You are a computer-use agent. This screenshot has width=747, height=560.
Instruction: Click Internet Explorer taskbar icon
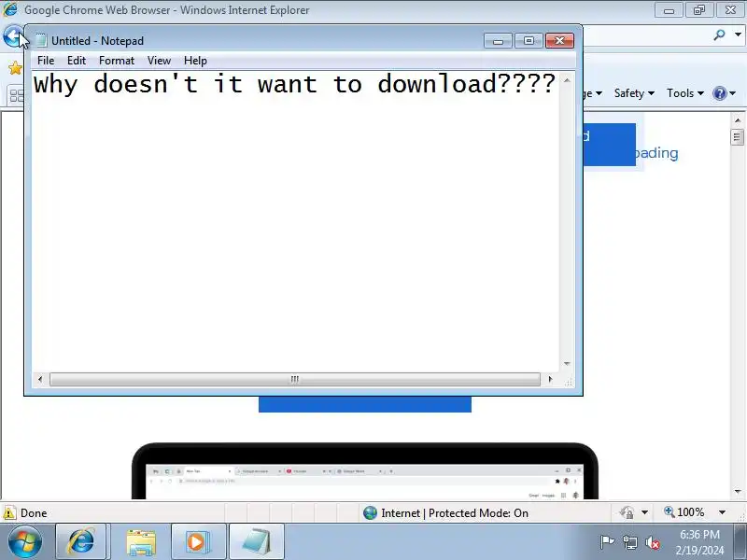(81, 541)
